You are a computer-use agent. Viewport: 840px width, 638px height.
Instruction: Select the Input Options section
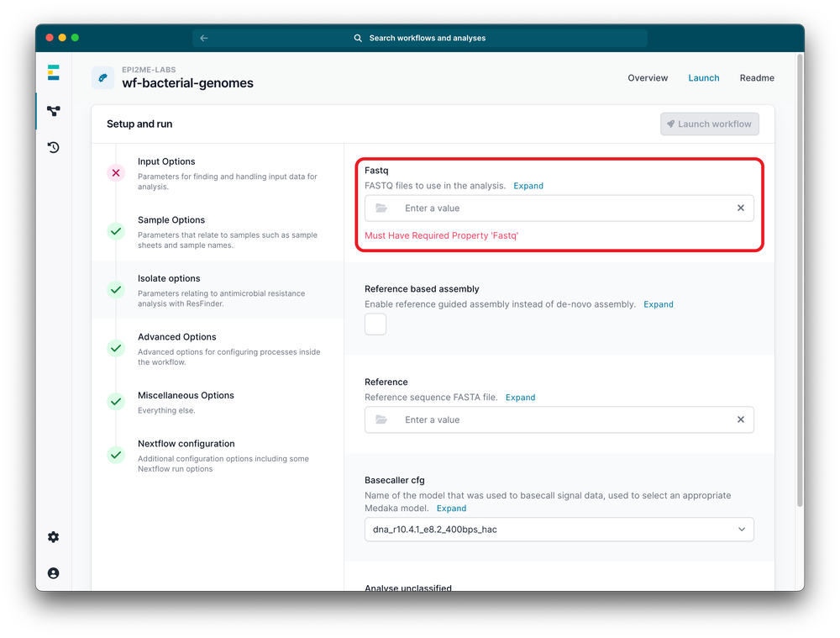point(218,173)
